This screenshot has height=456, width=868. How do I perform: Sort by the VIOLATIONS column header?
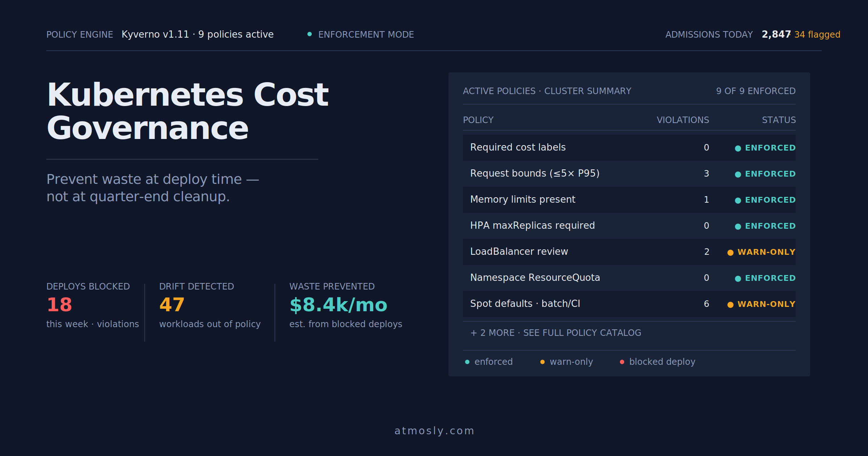tap(683, 120)
